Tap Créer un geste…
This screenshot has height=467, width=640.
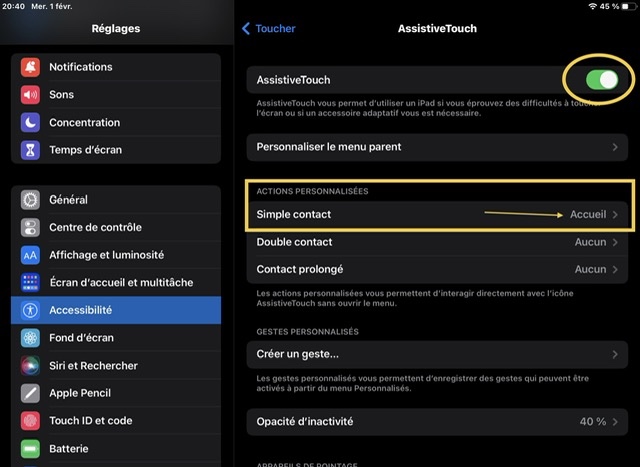point(437,354)
